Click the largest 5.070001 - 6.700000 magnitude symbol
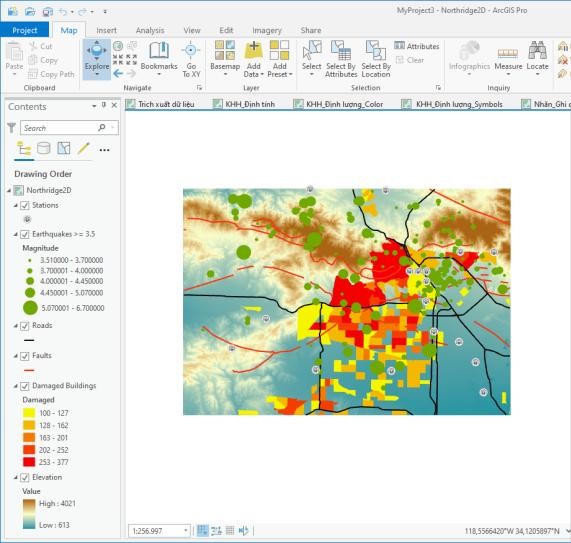 [30, 308]
